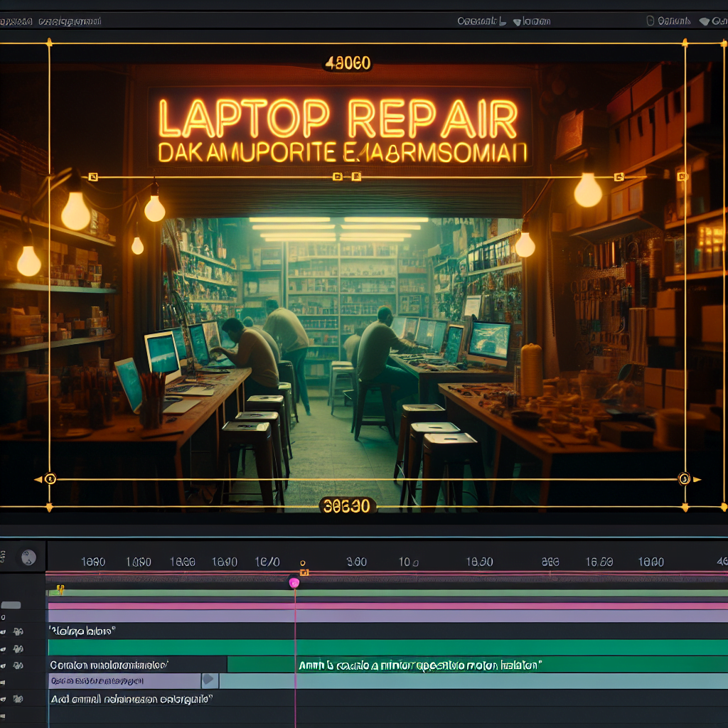Click the round icon in timeline header

coord(28,557)
